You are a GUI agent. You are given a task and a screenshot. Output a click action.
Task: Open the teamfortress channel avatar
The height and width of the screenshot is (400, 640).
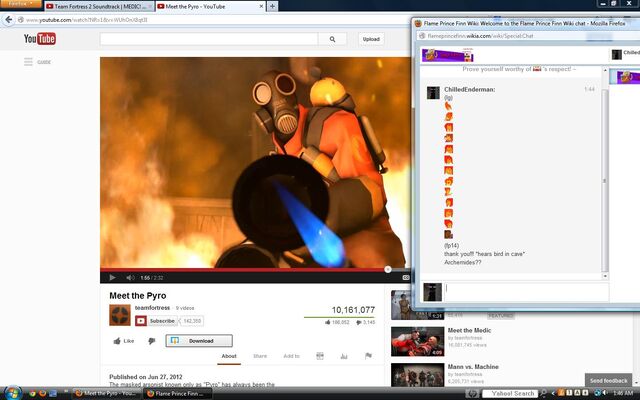pos(120,315)
